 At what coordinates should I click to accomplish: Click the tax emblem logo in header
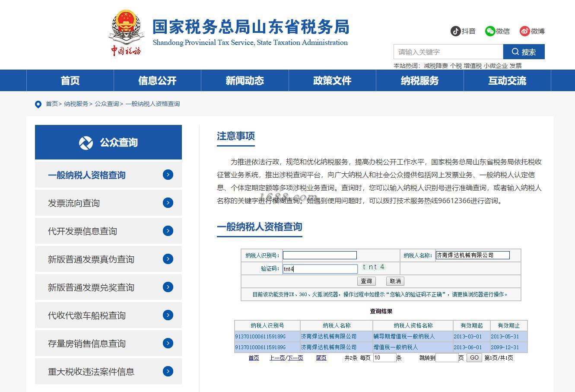tap(125, 33)
